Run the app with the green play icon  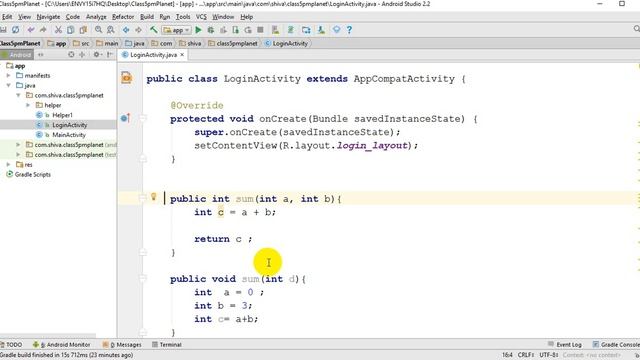pyautogui.click(x=198, y=30)
